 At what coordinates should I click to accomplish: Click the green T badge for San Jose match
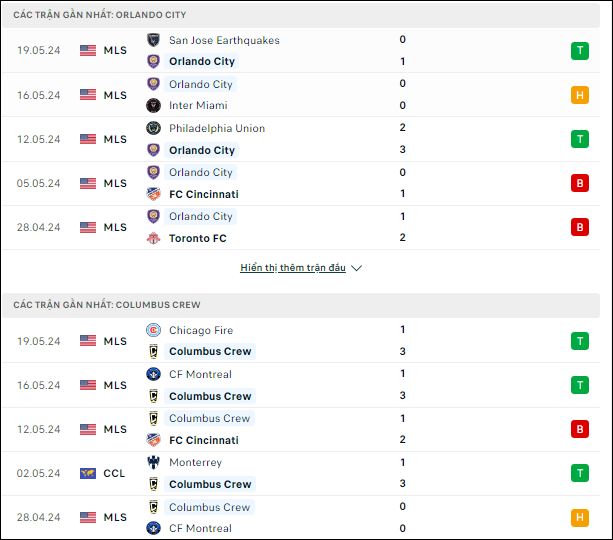click(580, 51)
